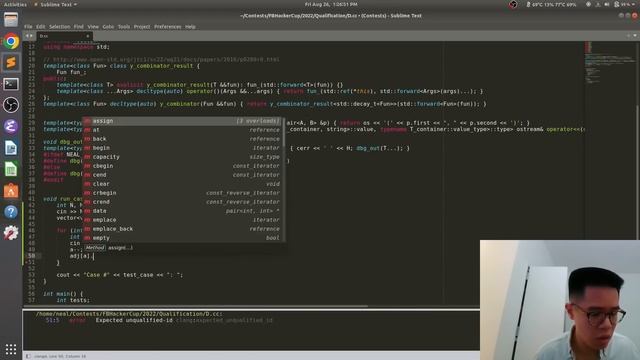Go to next tab with right arrow

(x=31, y=36)
